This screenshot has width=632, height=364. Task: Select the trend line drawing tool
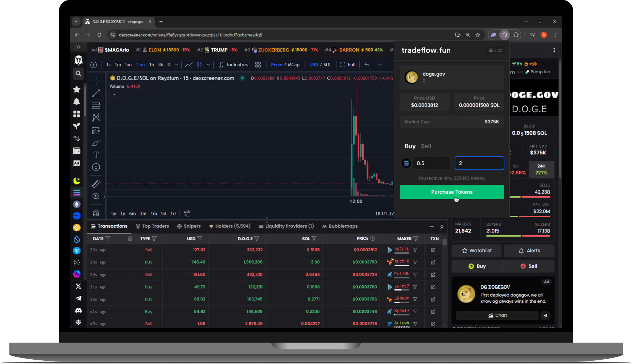tap(96, 93)
